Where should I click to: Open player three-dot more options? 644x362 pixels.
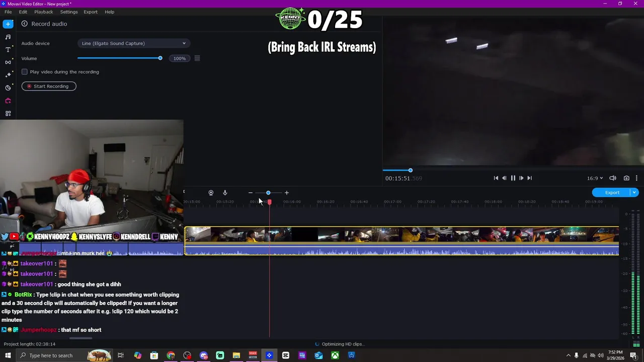point(636,178)
